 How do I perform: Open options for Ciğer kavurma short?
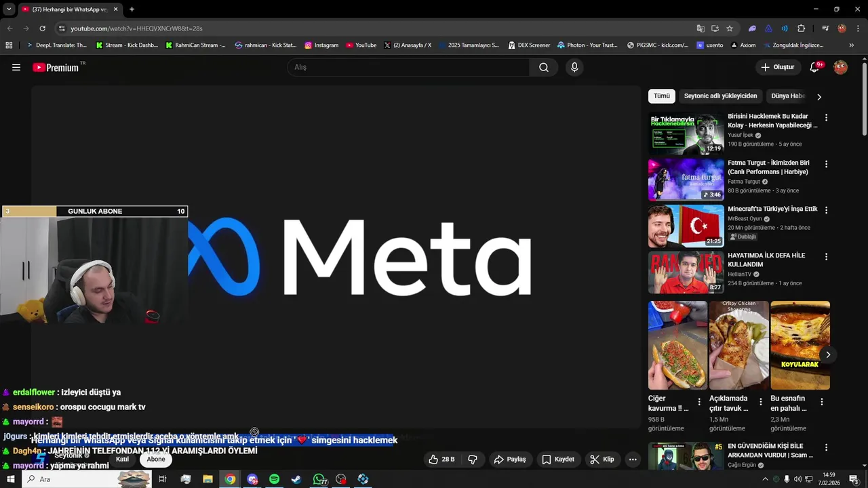coord(699,402)
